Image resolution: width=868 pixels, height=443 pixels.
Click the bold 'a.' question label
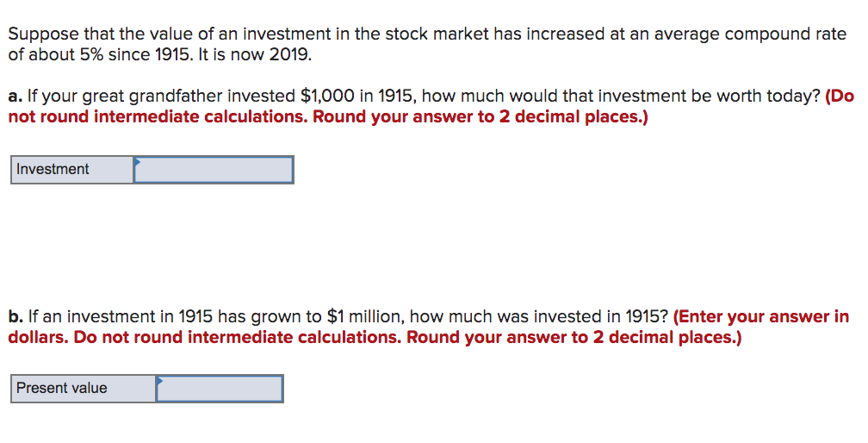(15, 97)
